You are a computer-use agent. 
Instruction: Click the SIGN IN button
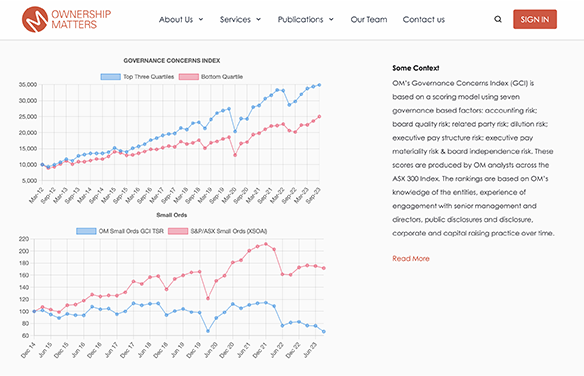(x=535, y=19)
